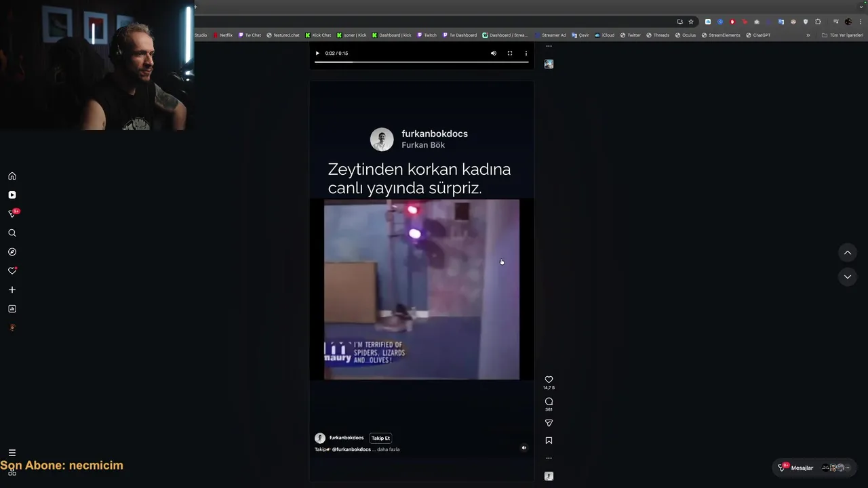The width and height of the screenshot is (868, 488).
Task: Mute the previous reel's video volume
Action: click(x=494, y=53)
